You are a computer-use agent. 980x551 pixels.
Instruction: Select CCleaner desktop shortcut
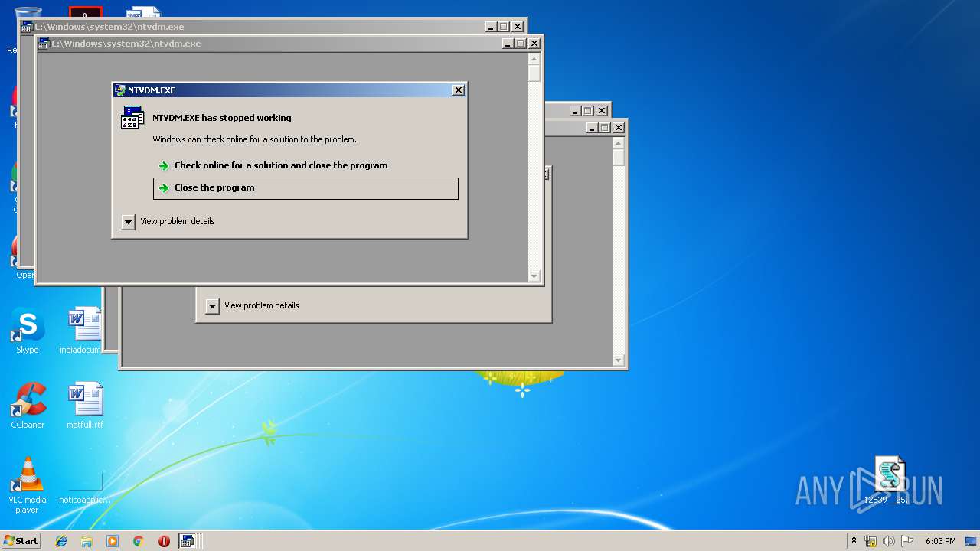[28, 406]
